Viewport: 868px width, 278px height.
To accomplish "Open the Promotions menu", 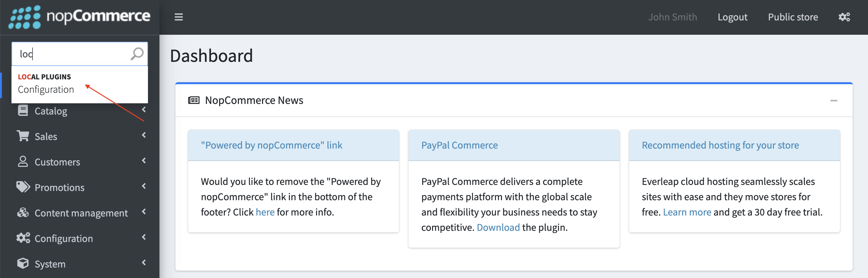I will (x=79, y=187).
